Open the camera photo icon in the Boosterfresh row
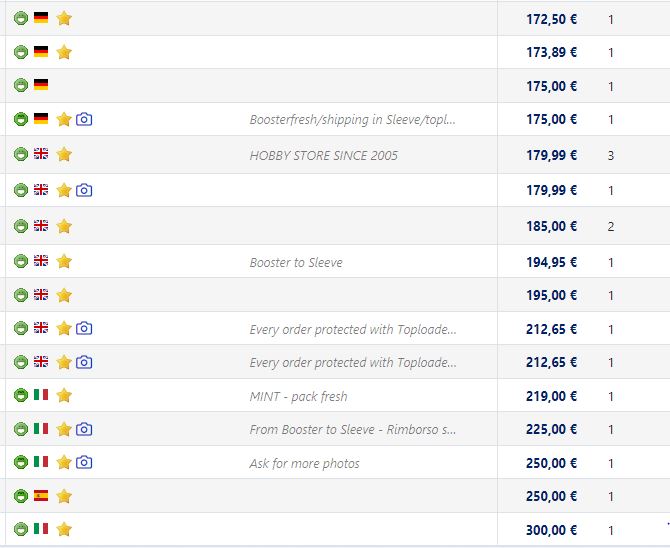 (x=84, y=119)
